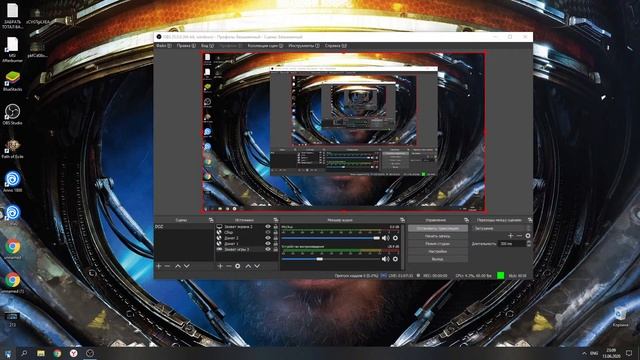Open Yandex browser from the taskbar
Screen dimensions: 640x360
(73, 353)
